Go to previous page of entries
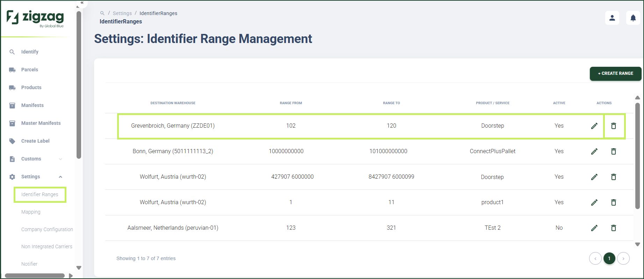644x279 pixels. pyautogui.click(x=595, y=258)
